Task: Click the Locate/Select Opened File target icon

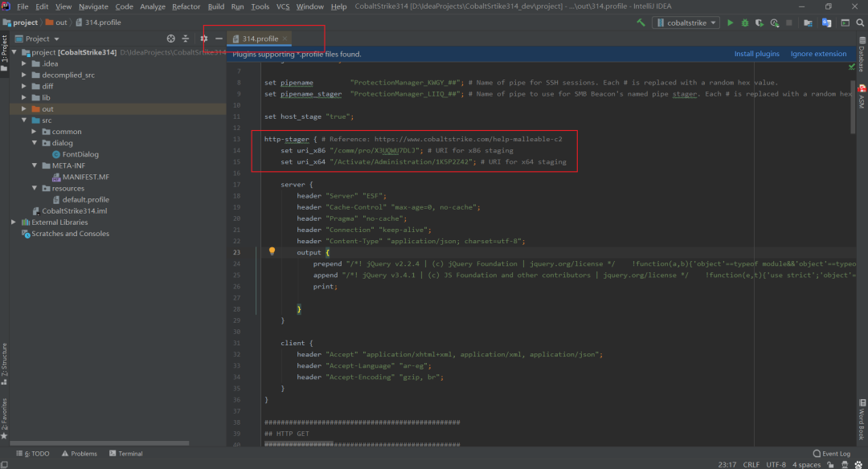Action: click(171, 39)
